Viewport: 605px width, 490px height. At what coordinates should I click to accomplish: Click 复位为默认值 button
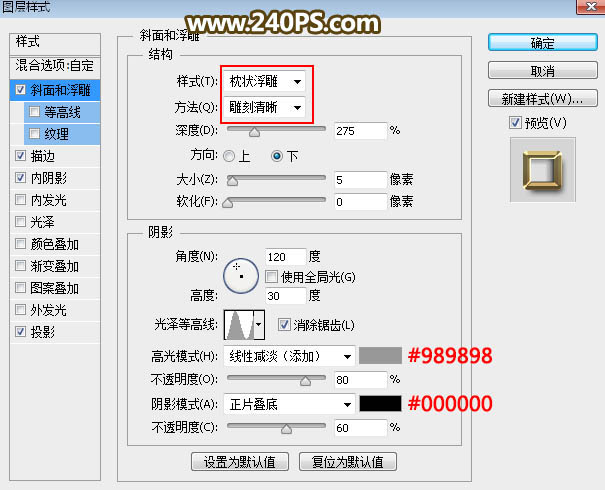(x=348, y=461)
